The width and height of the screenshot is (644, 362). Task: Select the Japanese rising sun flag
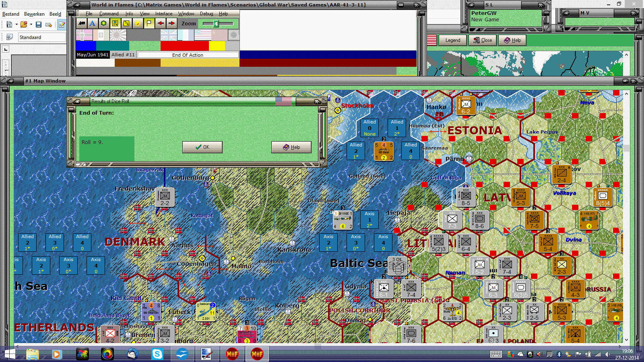pyautogui.click(x=118, y=35)
